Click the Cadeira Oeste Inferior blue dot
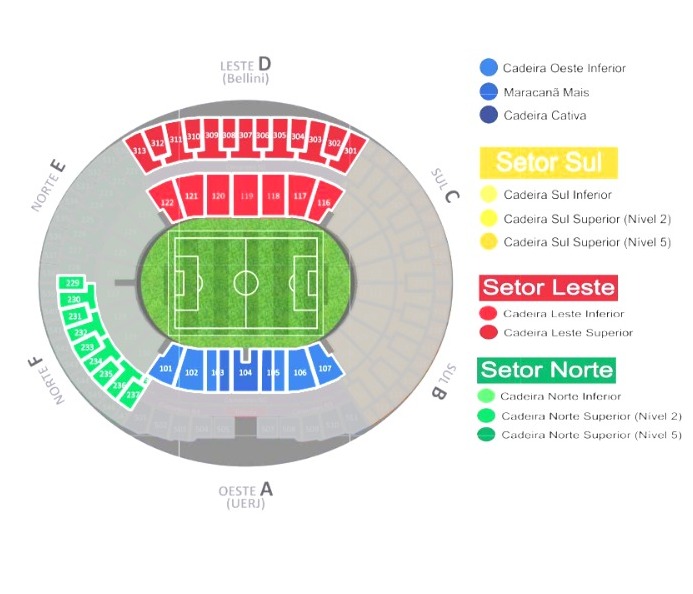Screen dimensions: 693x594 (x=488, y=68)
